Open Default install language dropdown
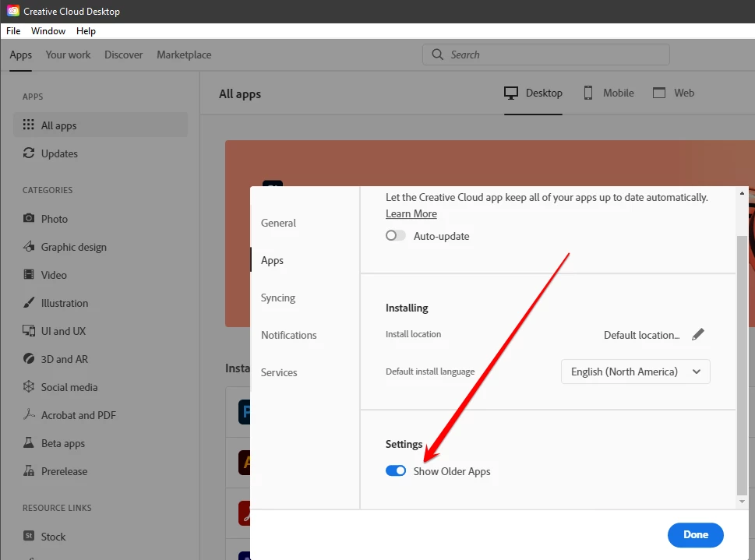 (635, 372)
